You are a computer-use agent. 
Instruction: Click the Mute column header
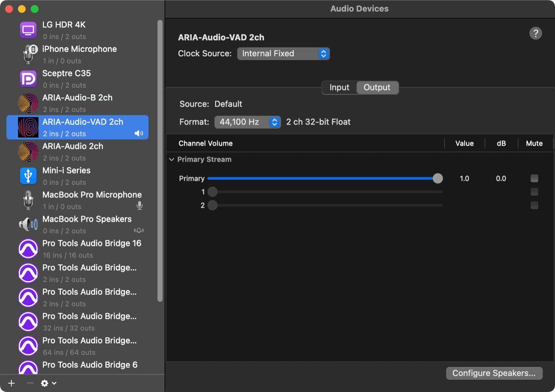pyautogui.click(x=534, y=144)
